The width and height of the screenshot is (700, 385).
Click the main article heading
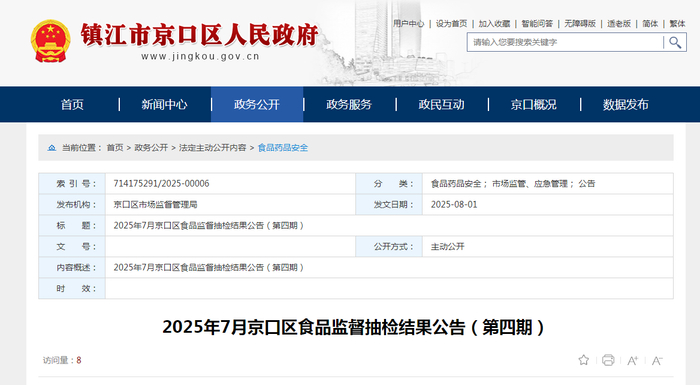point(353,327)
